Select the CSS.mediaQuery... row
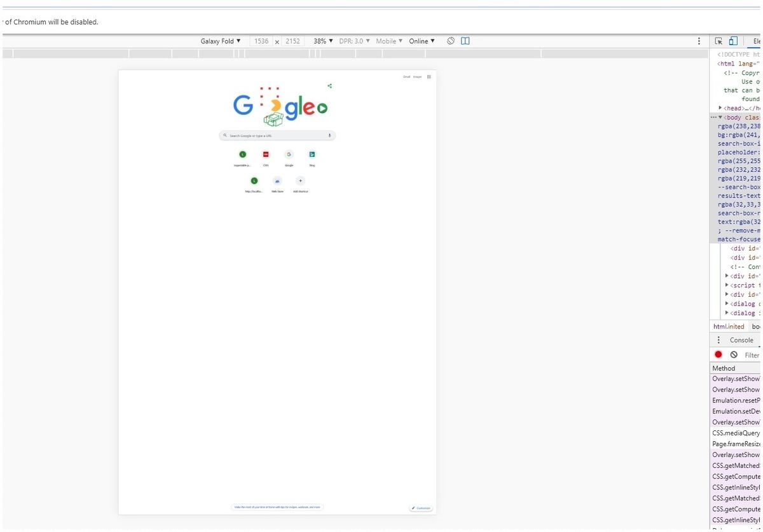 [x=736, y=433]
